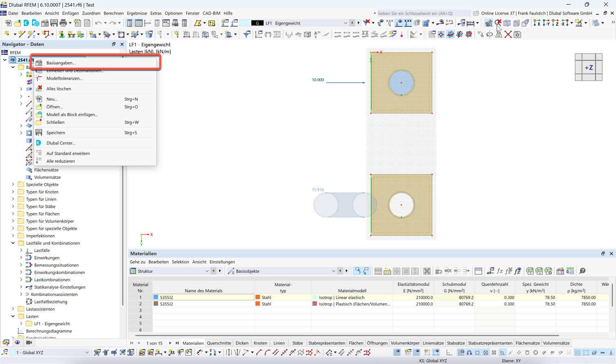The height and width of the screenshot is (364, 616).
Task: Toggle render mode for solid display
Action: (x=594, y=23)
